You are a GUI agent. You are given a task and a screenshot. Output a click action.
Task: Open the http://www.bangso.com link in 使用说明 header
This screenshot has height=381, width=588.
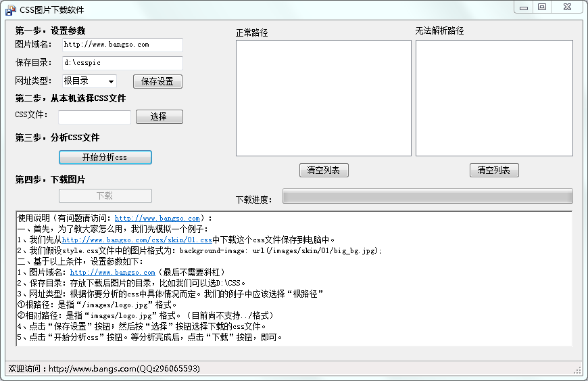point(157,218)
